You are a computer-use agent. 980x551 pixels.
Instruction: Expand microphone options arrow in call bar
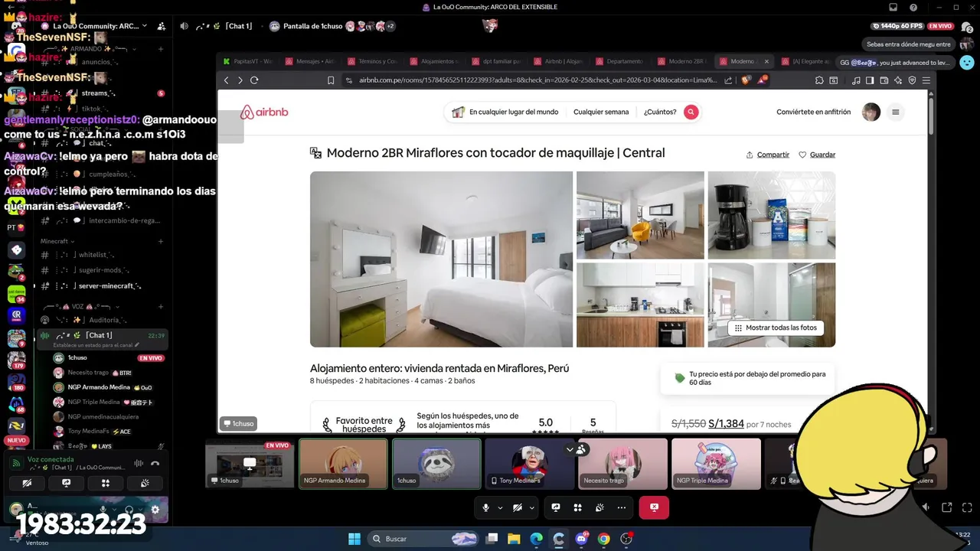pyautogui.click(x=500, y=507)
